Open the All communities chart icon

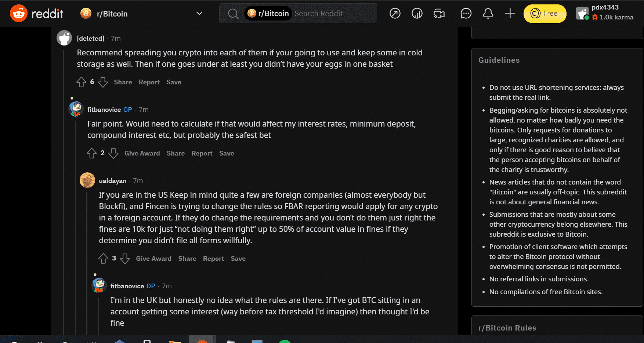tap(417, 14)
